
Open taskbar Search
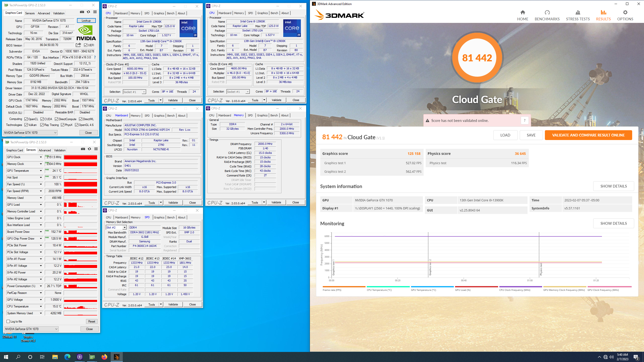point(18,357)
